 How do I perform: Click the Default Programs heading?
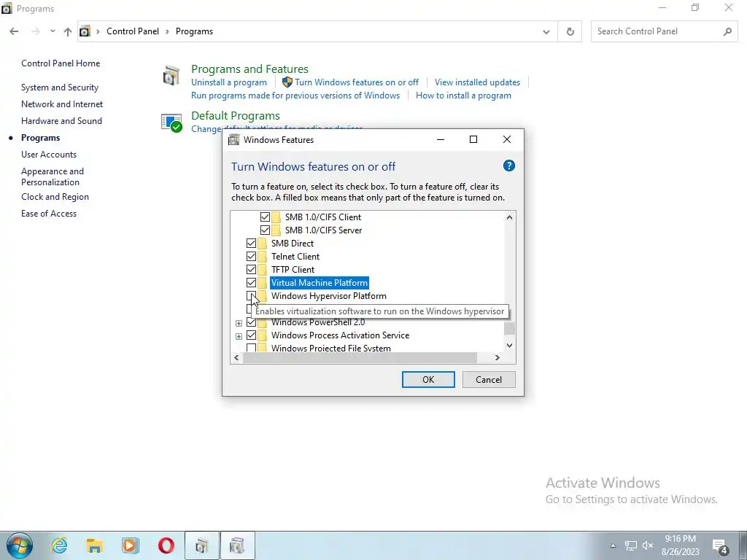click(x=236, y=116)
